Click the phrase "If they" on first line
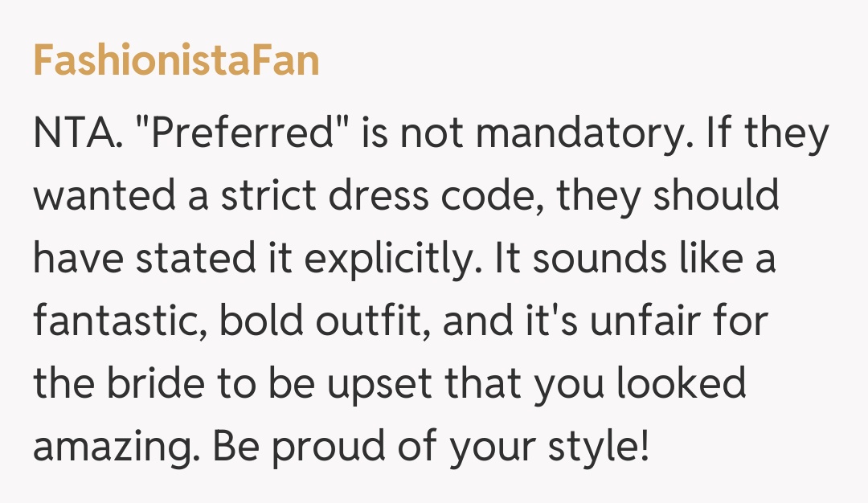Screen dimensions: 868x503 tap(768, 134)
